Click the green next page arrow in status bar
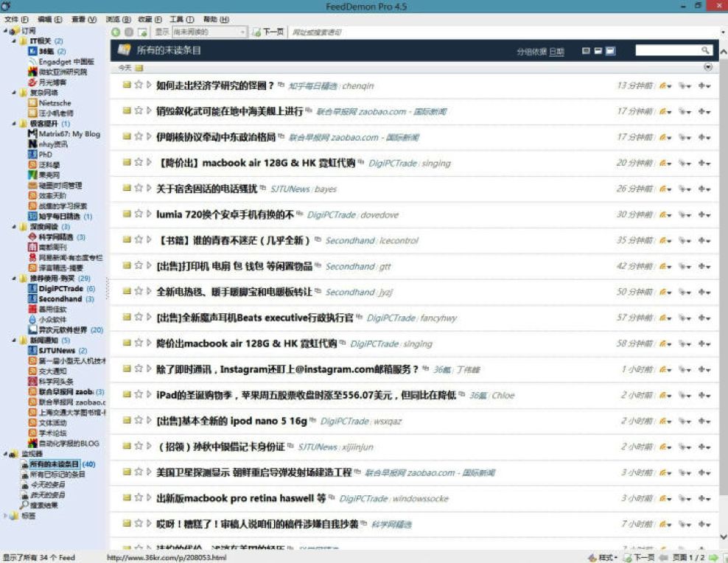This screenshot has width=728, height=563. point(713,558)
